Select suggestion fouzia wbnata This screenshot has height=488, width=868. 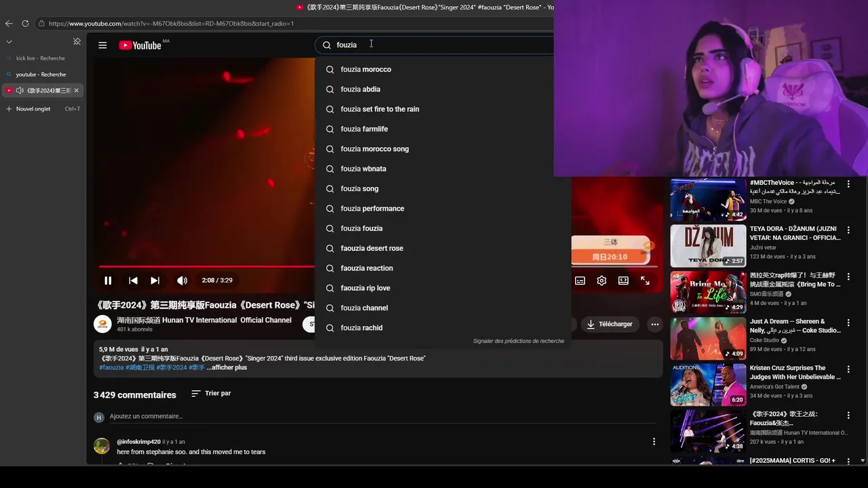(x=443, y=169)
